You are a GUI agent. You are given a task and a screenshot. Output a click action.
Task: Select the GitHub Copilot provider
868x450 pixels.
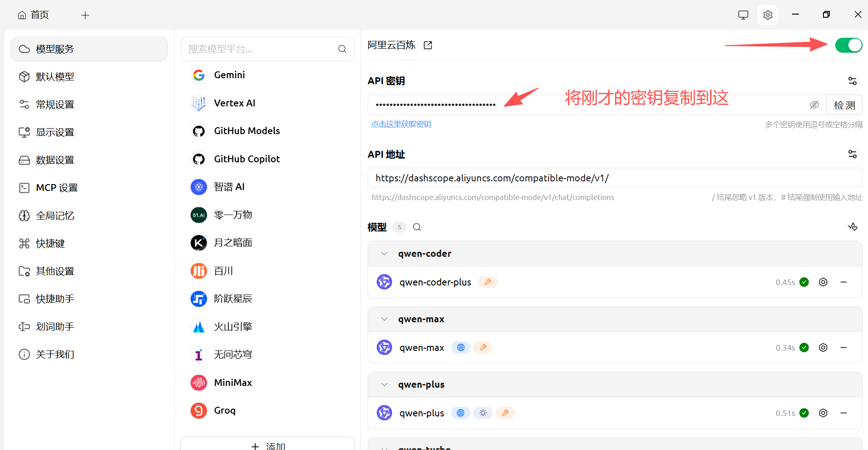[267, 159]
